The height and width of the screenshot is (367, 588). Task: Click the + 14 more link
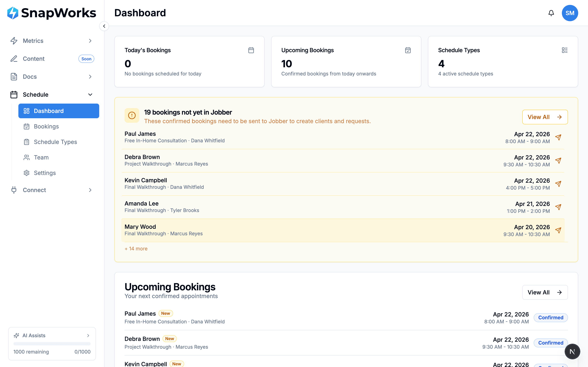tap(136, 249)
